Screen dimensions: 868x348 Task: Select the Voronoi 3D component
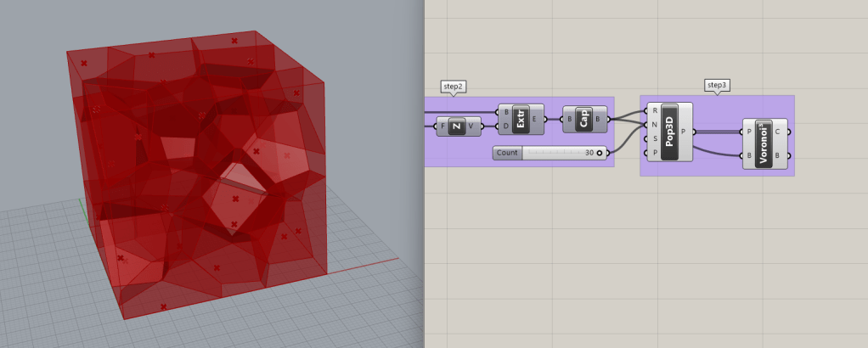pyautogui.click(x=764, y=143)
